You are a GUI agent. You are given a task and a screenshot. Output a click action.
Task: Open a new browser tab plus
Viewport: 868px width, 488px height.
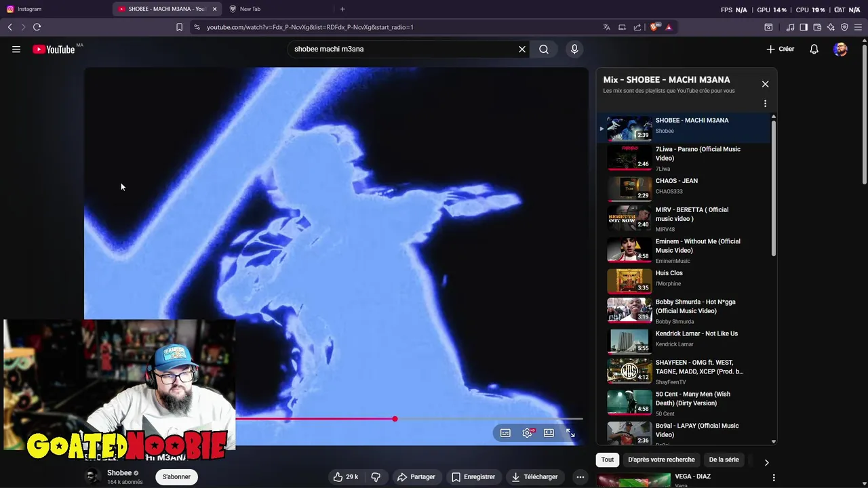coord(342,9)
